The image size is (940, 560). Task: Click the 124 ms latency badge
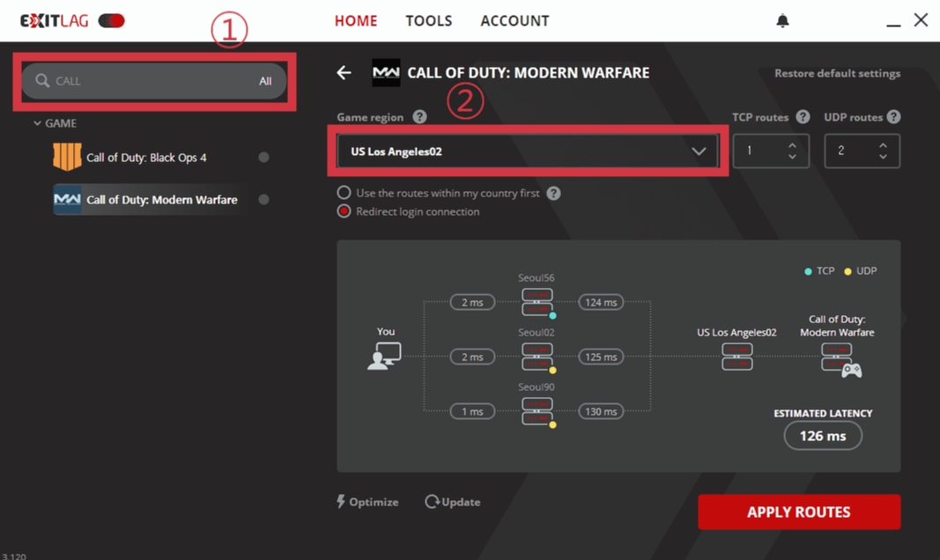pos(601,303)
